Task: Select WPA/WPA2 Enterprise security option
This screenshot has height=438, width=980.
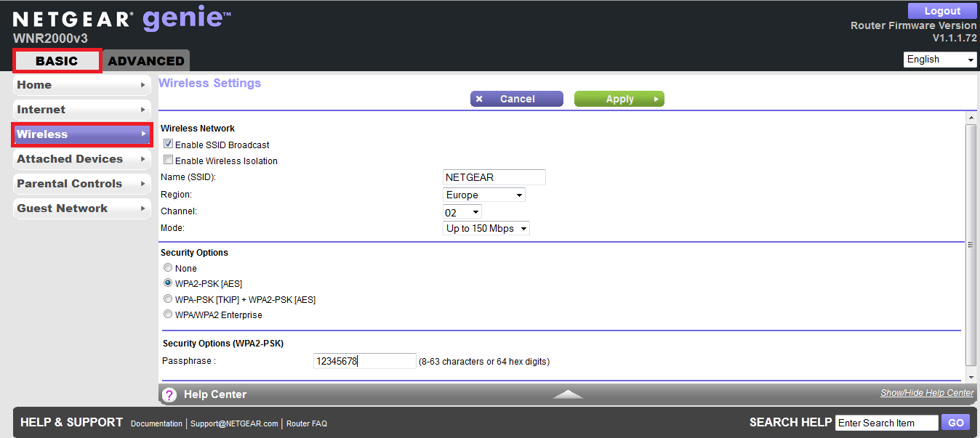Action: coord(168,315)
